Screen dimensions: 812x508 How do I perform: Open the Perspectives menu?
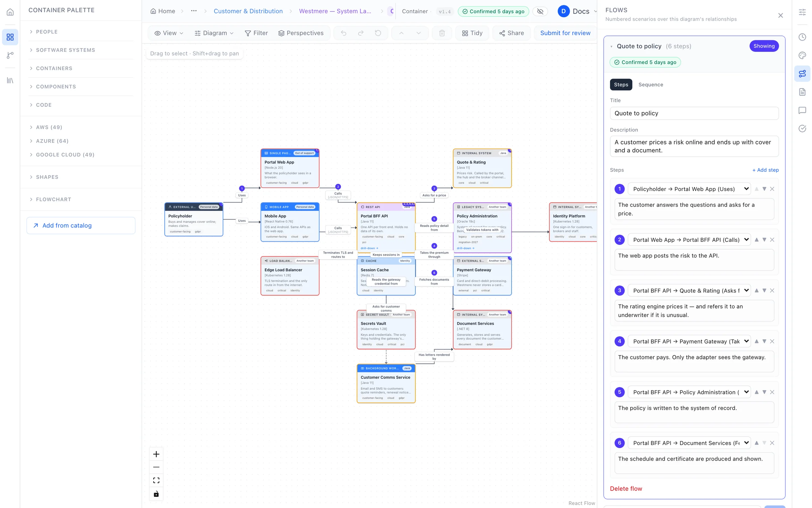tap(301, 33)
